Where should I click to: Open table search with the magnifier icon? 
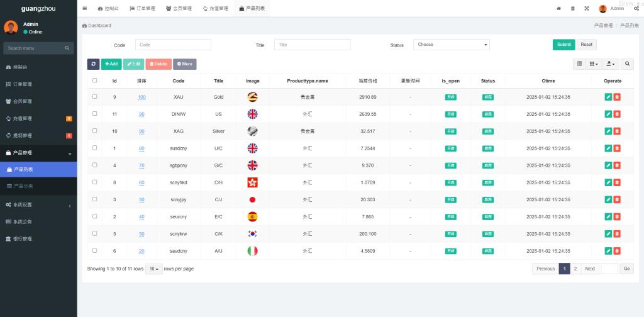pos(627,64)
